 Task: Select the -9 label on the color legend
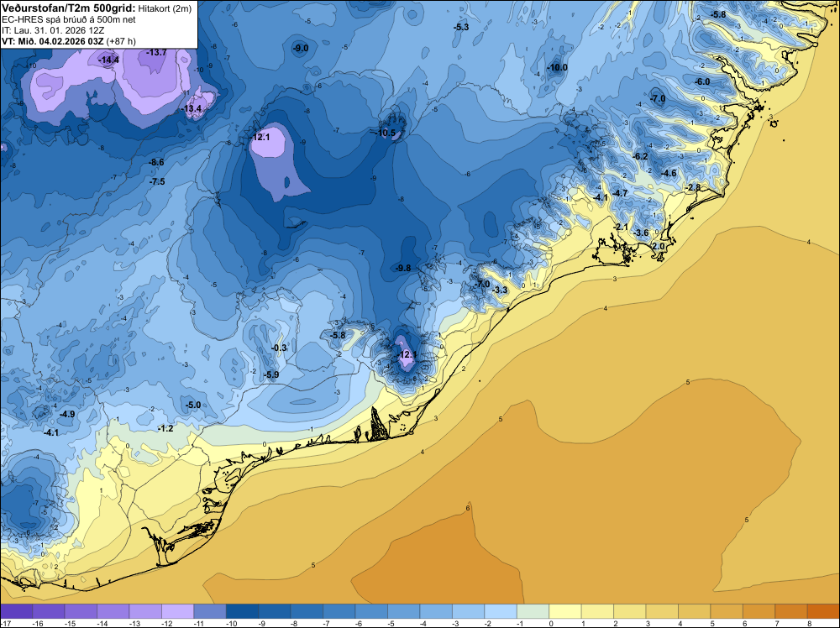(x=264, y=623)
